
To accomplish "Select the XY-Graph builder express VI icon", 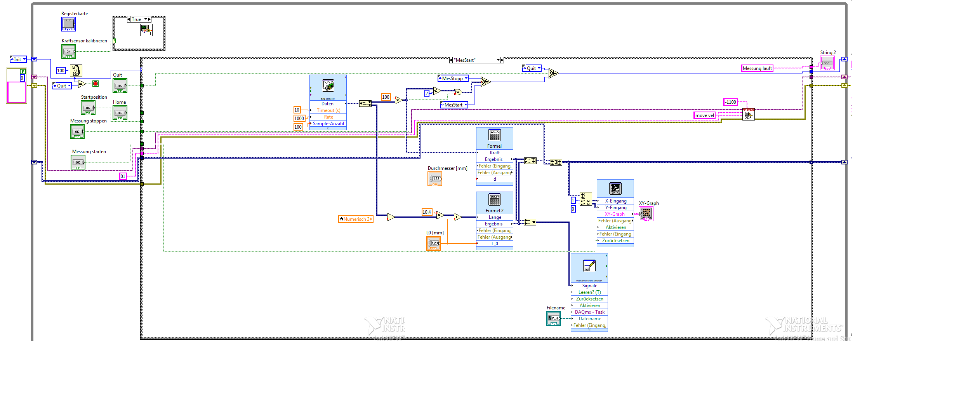I will click(x=615, y=189).
